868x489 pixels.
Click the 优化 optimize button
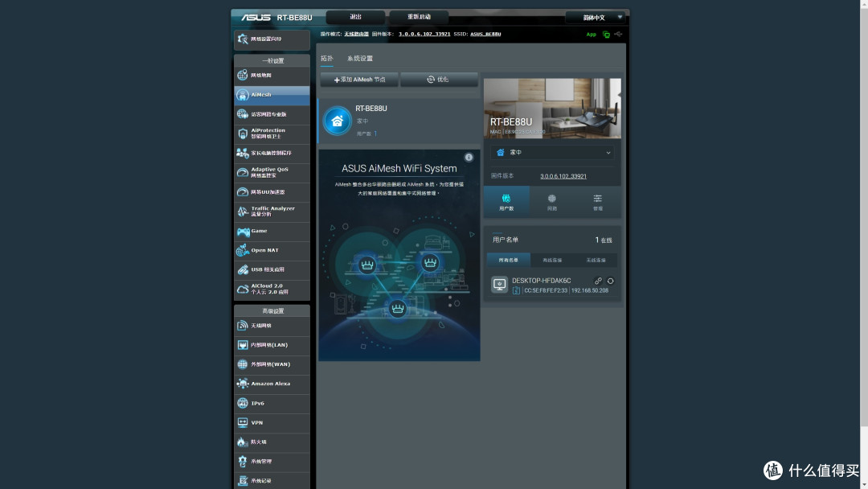point(439,80)
